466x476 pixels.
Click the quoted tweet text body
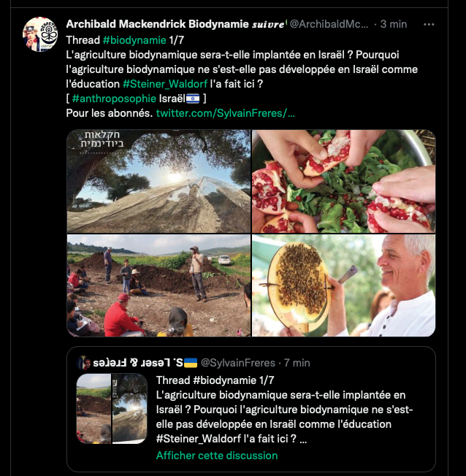coord(285,410)
